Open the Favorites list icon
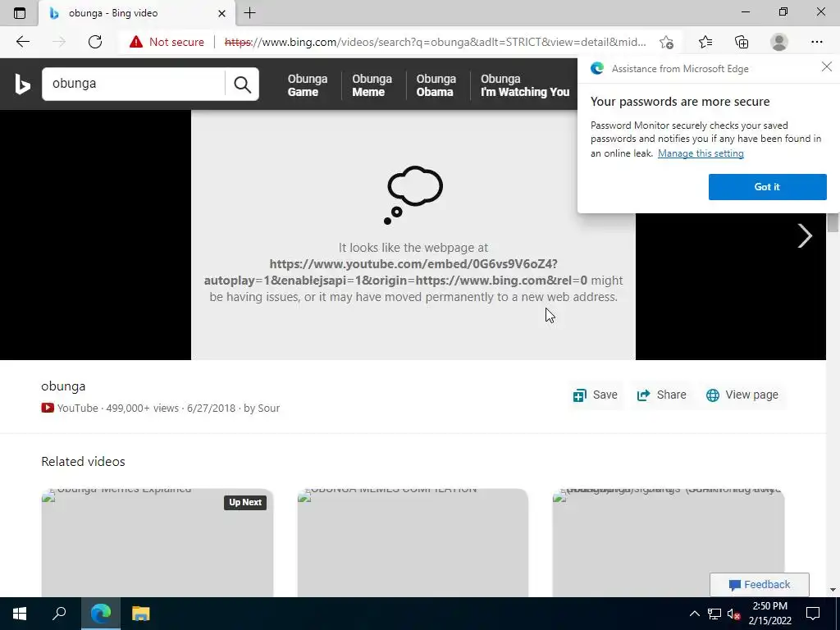This screenshot has height=630, width=840. pos(705,42)
